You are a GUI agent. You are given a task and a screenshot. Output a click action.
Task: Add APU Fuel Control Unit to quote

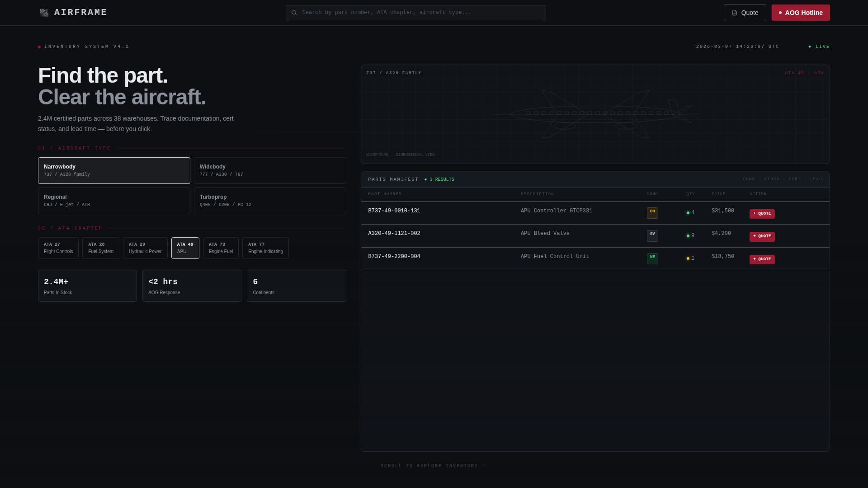(x=762, y=259)
